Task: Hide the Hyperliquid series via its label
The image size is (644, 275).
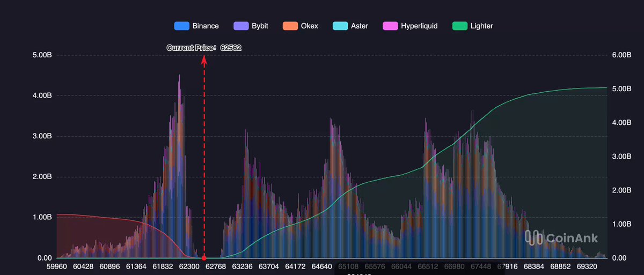Action: [x=419, y=26]
